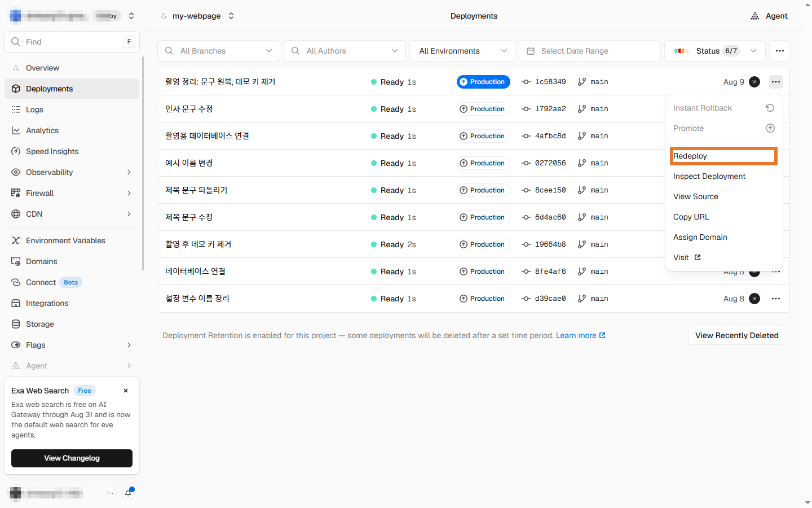Click View Recently Deleted button
The width and height of the screenshot is (812, 508).
(736, 335)
